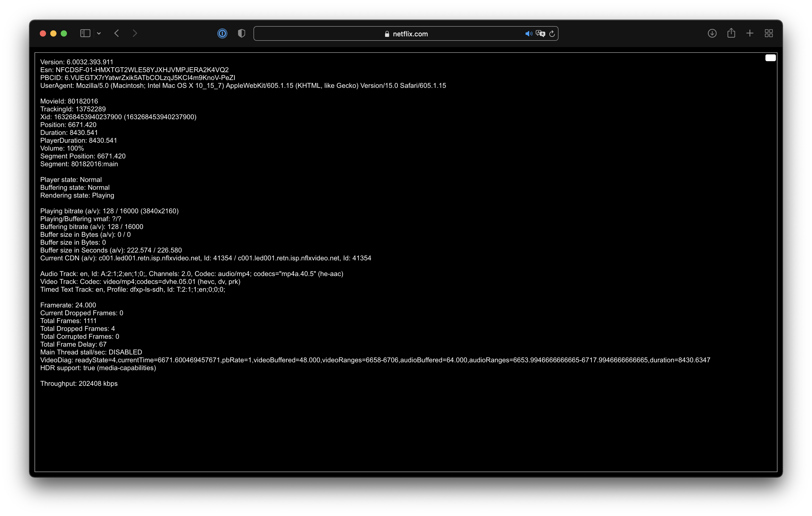Click the VideoDiag readyState line

tap(375, 360)
